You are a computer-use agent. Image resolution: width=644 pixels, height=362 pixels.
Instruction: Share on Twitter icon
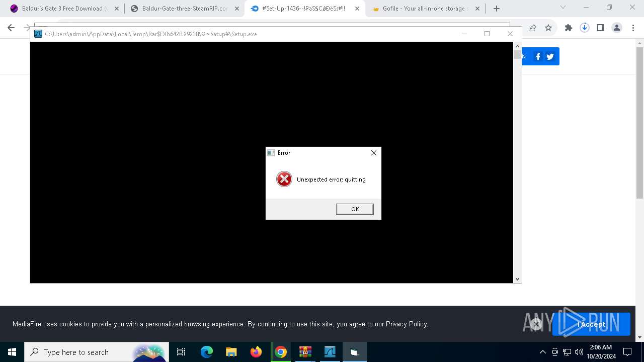550,57
